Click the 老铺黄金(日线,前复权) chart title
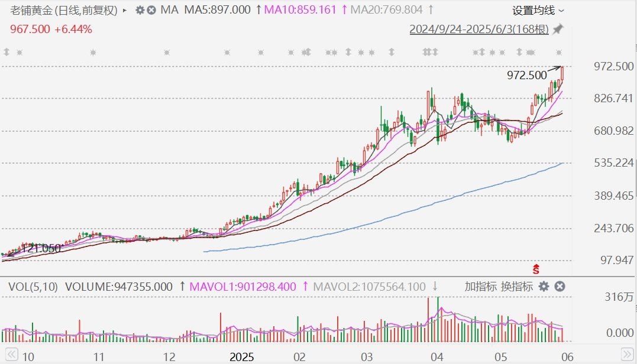 [64, 10]
